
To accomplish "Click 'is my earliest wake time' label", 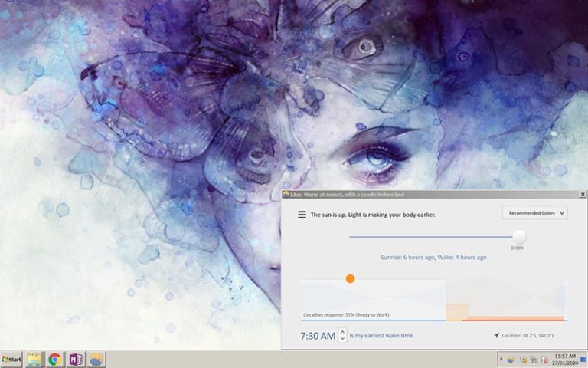I will point(381,335).
